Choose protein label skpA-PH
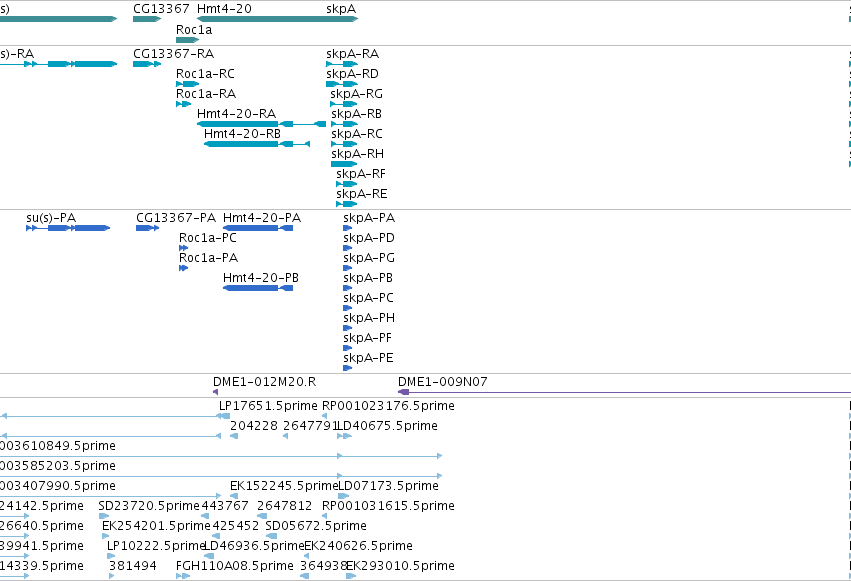This screenshot has width=851, height=581. (x=369, y=319)
